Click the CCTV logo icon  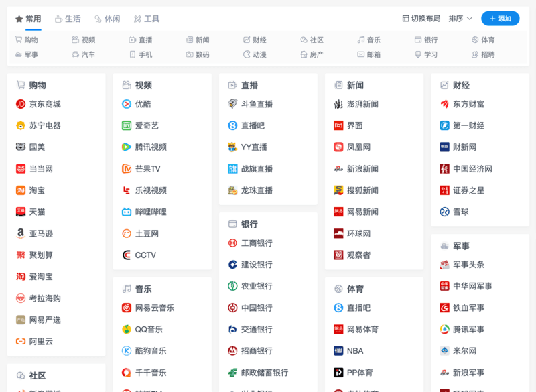(x=127, y=255)
